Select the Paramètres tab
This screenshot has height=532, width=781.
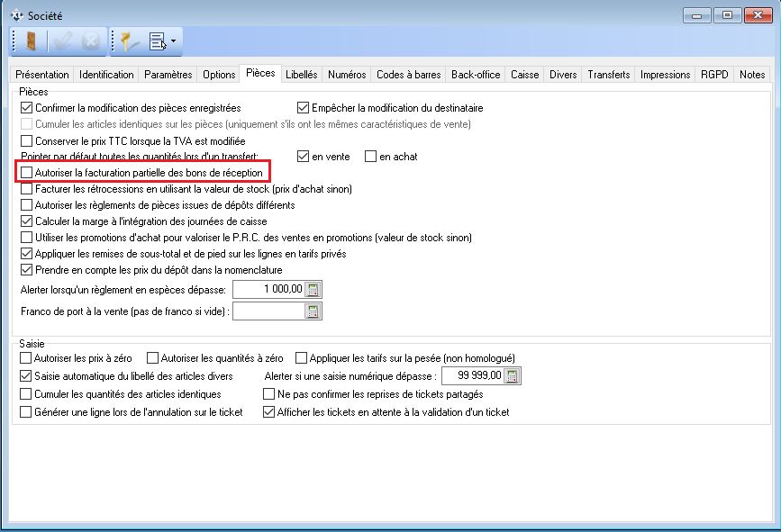(168, 75)
